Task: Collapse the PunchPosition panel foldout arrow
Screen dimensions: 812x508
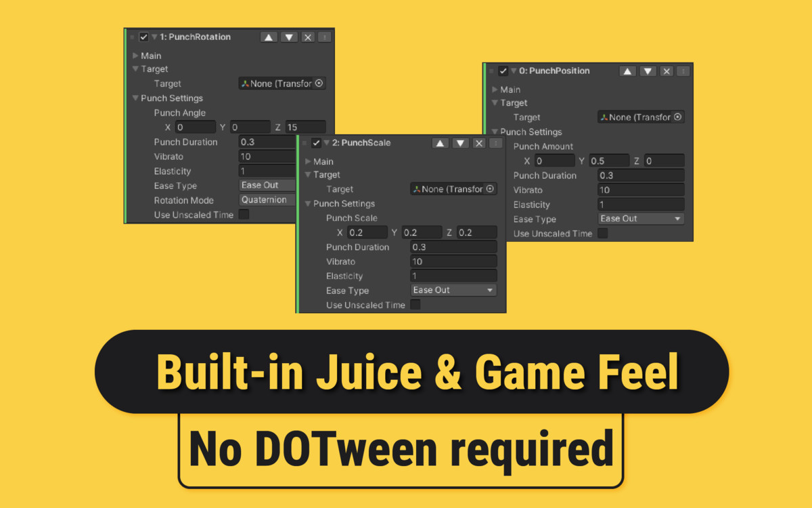Action: click(x=514, y=71)
